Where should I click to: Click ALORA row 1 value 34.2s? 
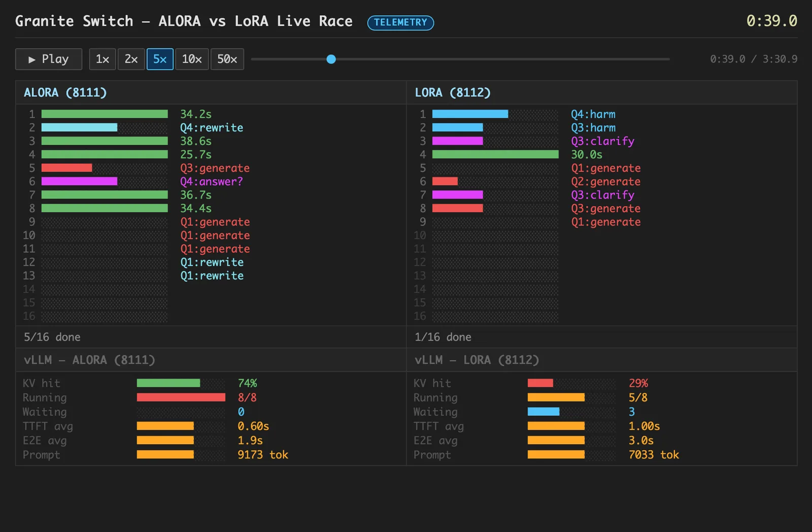click(196, 114)
